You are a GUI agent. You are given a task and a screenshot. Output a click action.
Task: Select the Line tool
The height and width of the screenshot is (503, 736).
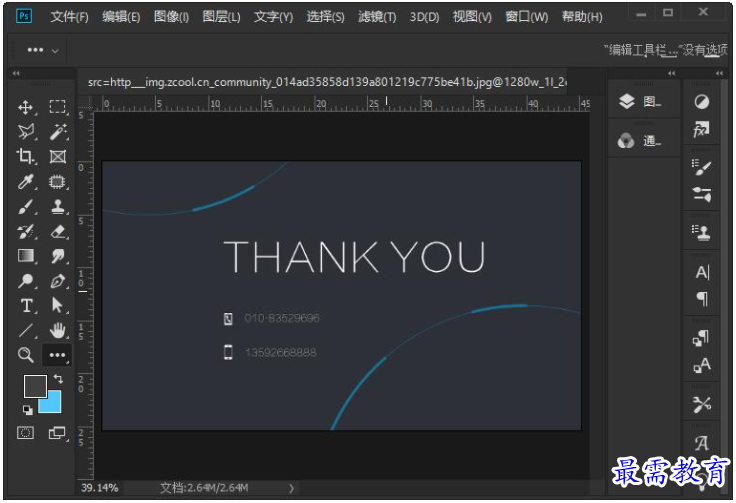point(26,330)
